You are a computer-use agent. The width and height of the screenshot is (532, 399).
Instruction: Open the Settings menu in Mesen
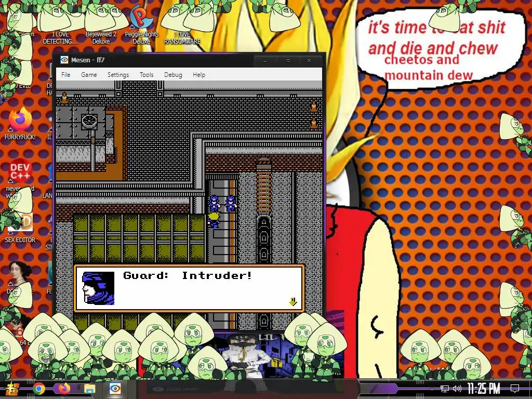point(118,75)
